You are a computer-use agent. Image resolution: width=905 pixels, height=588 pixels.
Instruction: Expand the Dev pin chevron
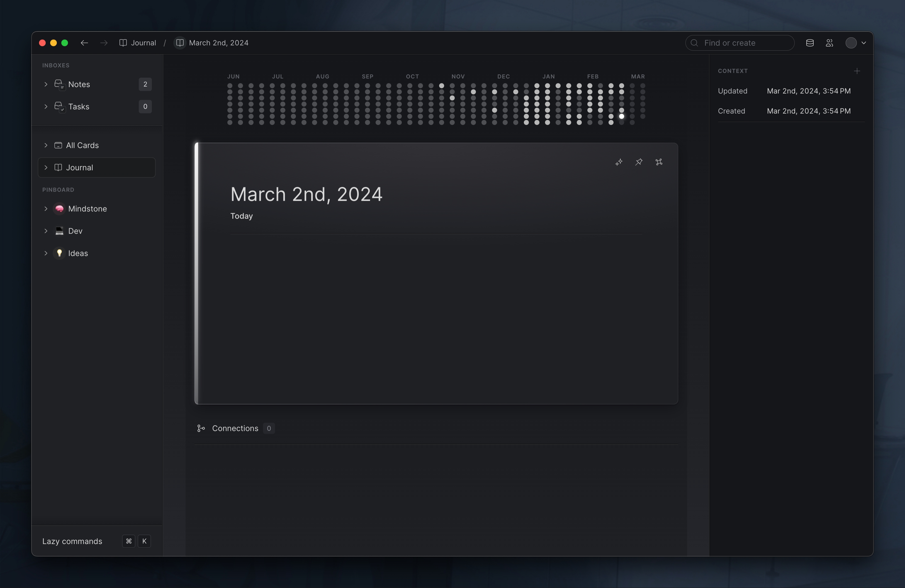(x=46, y=231)
